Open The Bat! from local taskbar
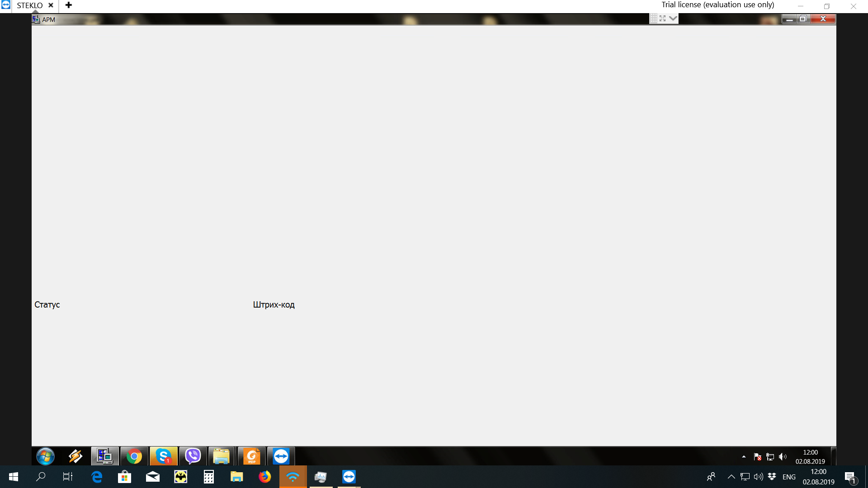868x488 pixels. tap(181, 477)
